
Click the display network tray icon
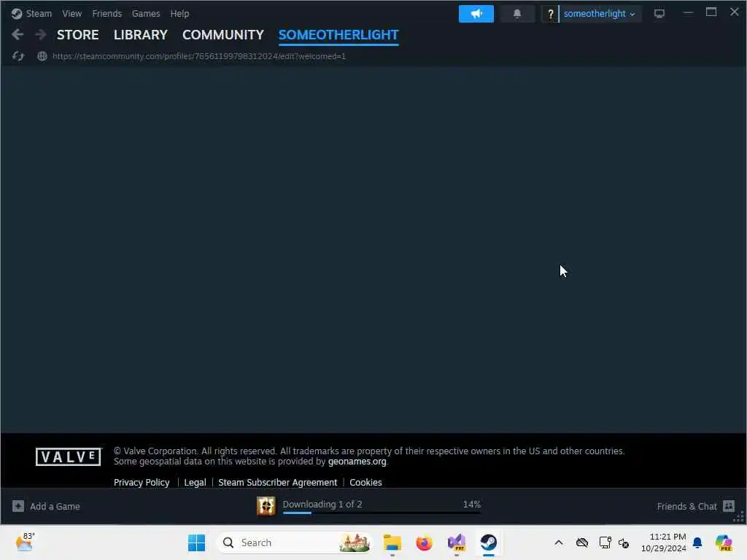click(605, 542)
